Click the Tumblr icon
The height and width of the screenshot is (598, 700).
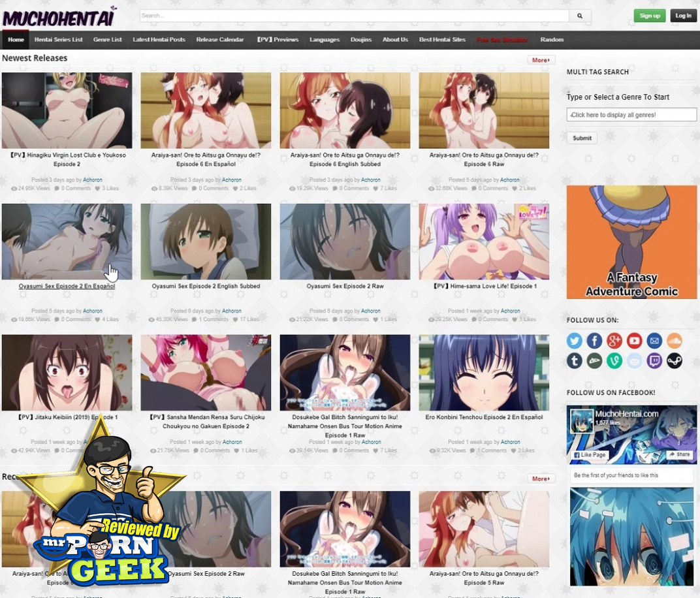click(575, 360)
